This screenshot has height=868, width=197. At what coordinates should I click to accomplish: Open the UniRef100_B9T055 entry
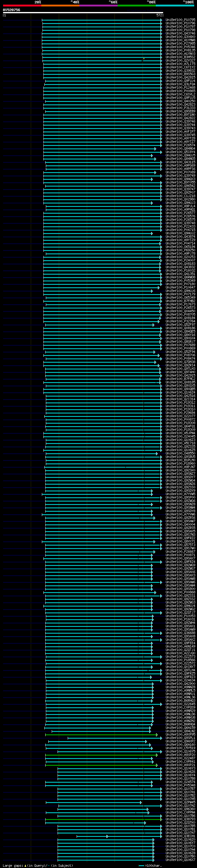pyautogui.click(x=180, y=182)
